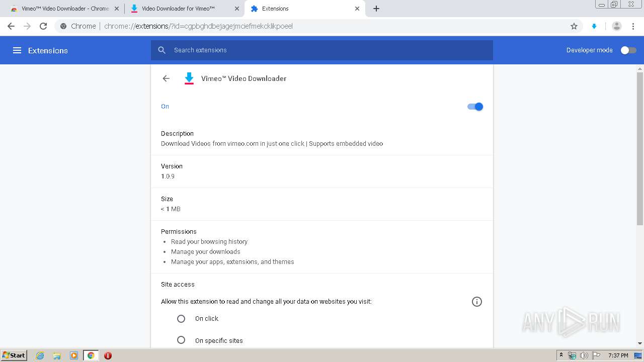Open a new tab with plus button
644x362 pixels.
point(376,9)
